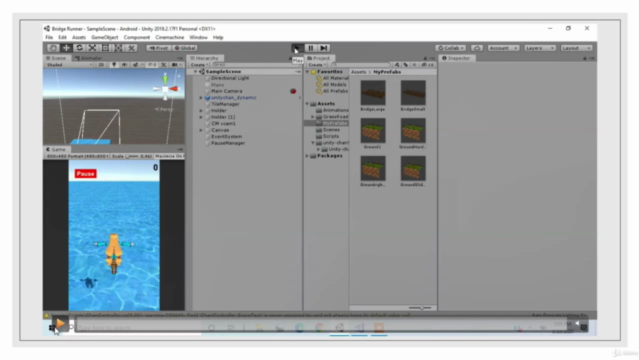Toggle scene effects icon
The height and width of the screenshot is (360, 640).
click(x=136, y=65)
